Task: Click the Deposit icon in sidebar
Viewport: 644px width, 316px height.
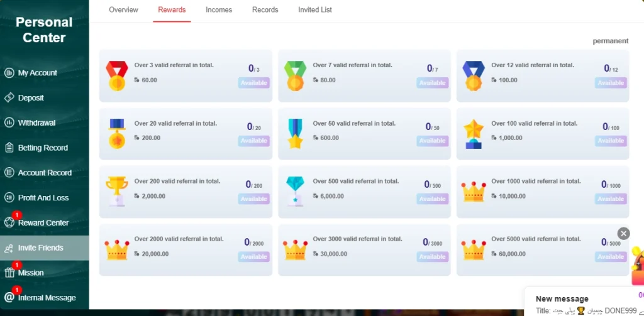Action: point(9,98)
